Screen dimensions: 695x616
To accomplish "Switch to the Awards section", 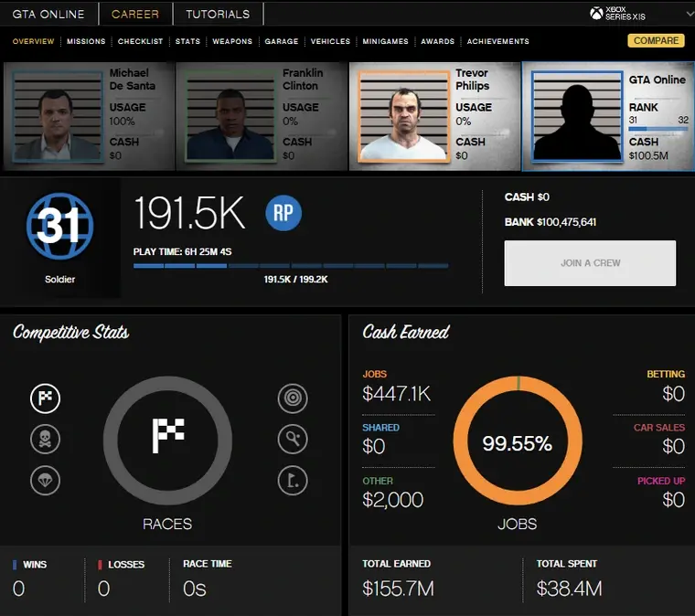I will [x=437, y=41].
